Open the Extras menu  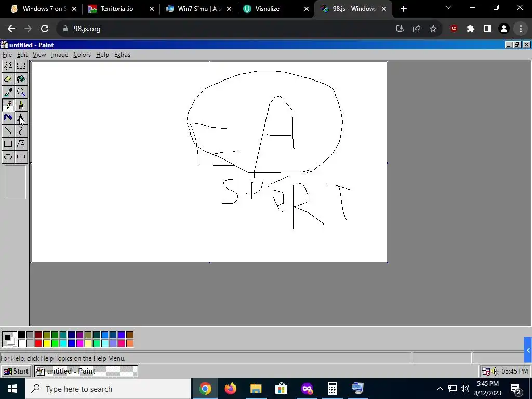click(x=122, y=55)
